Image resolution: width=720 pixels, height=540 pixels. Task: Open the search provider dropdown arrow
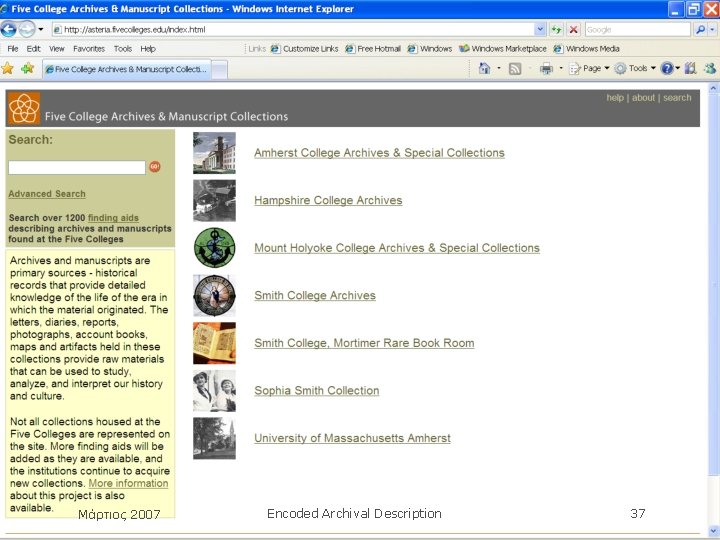[x=712, y=30]
